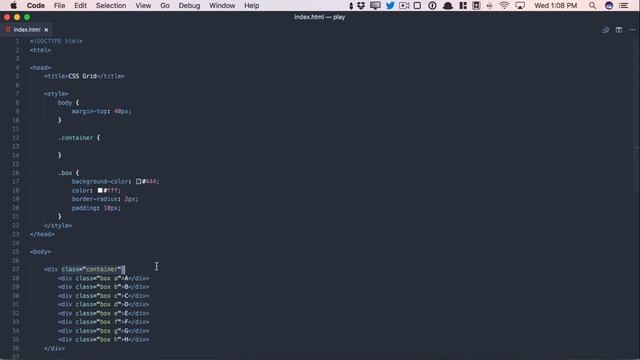640x360 pixels.
Task: Click the box a div line
Action: click(x=103, y=278)
